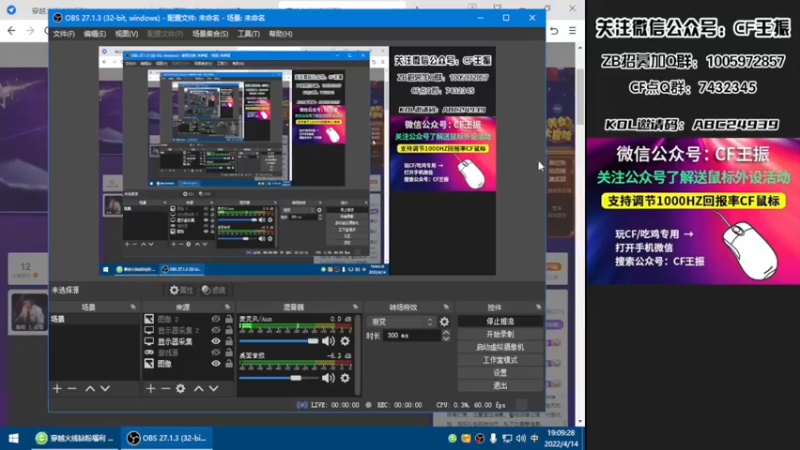800x450 pixels.
Task: Toggle lock on 显示器采集 source
Action: pos(229,341)
